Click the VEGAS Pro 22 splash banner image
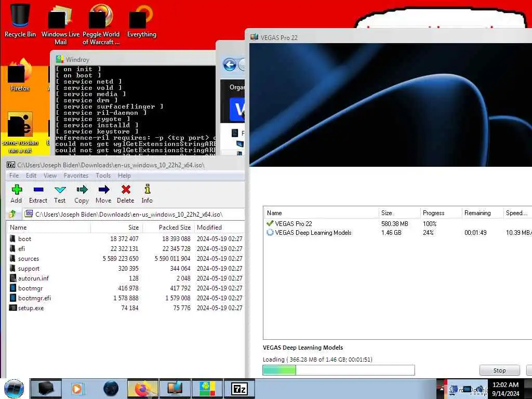Viewport: 532px width, 399px height. (391, 104)
